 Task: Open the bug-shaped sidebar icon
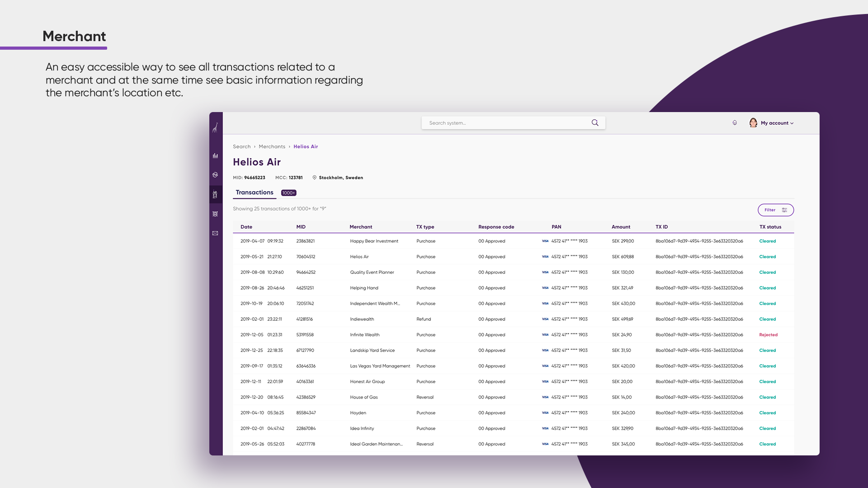[216, 214]
